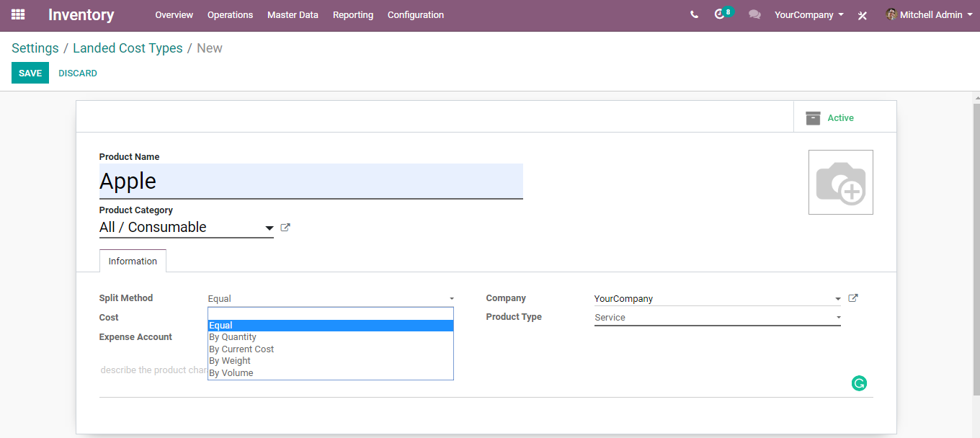
Task: Open the Operations menu
Action: coord(230,14)
